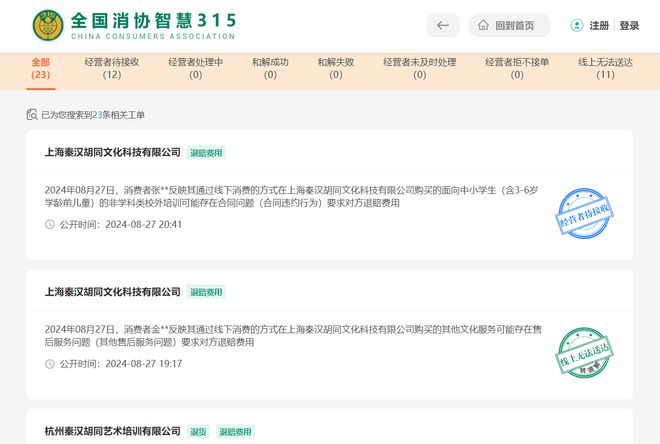Click the home icon in 回到首页
Image resolution: width=660 pixels, height=444 pixels.
483,25
